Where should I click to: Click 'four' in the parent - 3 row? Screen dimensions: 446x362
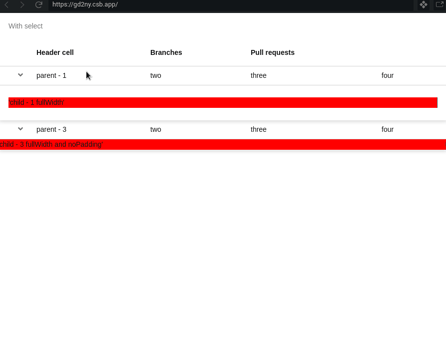click(387, 129)
